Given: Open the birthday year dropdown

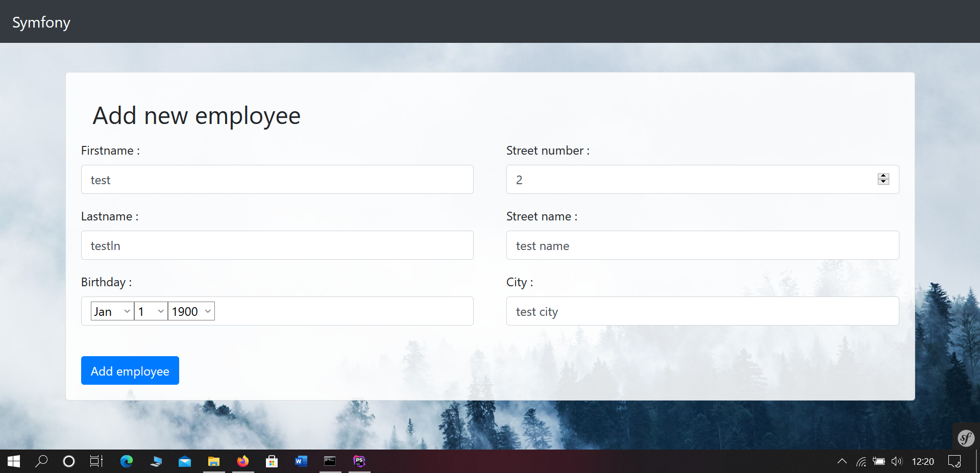Looking at the screenshot, I should pos(191,311).
